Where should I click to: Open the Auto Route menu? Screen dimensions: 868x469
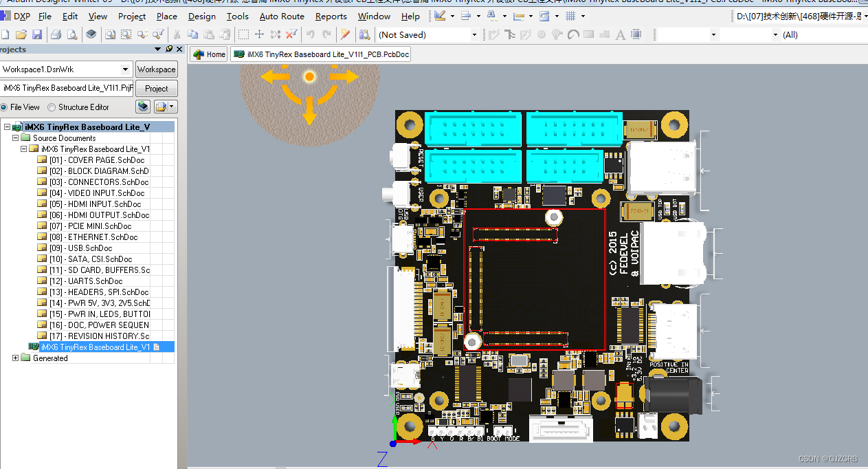[x=281, y=16]
